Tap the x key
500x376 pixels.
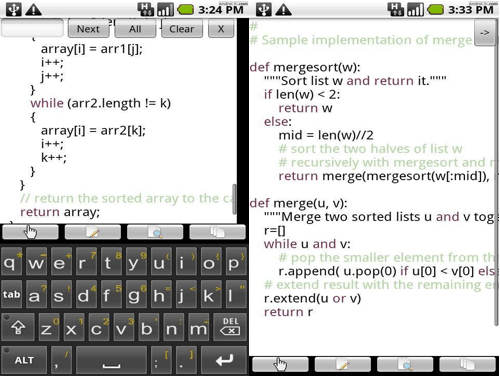point(74,327)
